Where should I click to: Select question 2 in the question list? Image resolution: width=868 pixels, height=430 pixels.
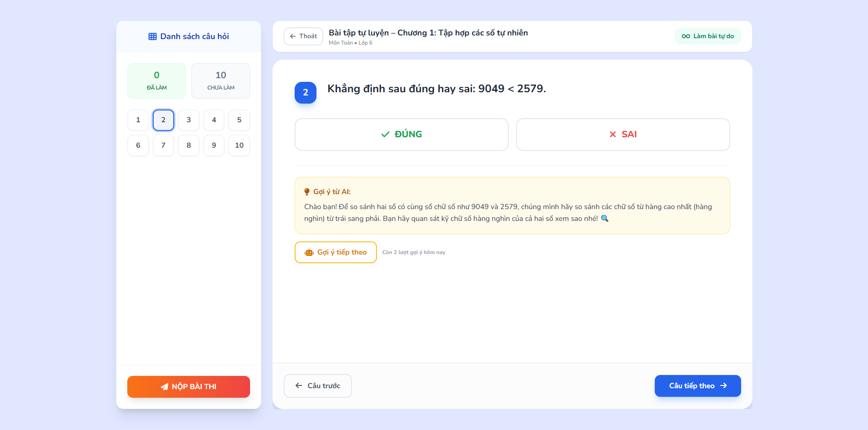[x=163, y=120]
